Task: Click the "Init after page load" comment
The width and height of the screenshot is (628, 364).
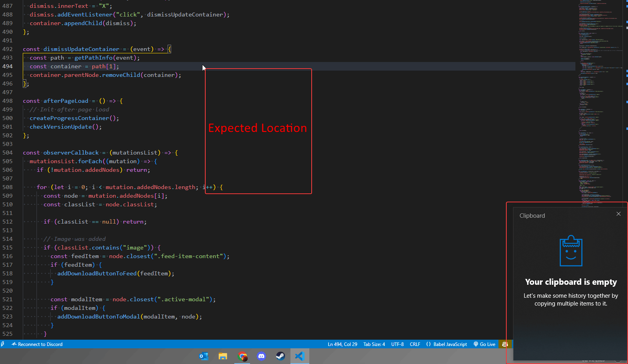Action: click(x=69, y=109)
